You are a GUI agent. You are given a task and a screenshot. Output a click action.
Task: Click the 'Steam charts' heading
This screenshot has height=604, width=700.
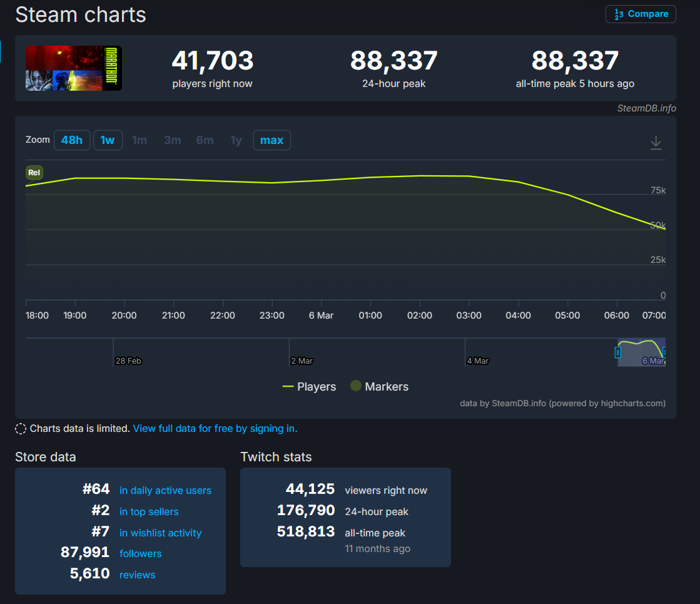(x=81, y=15)
